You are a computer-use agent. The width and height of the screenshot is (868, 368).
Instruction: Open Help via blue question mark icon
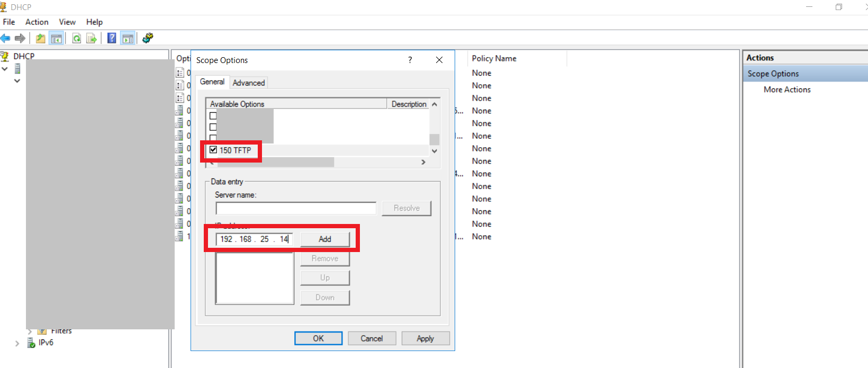coord(112,38)
